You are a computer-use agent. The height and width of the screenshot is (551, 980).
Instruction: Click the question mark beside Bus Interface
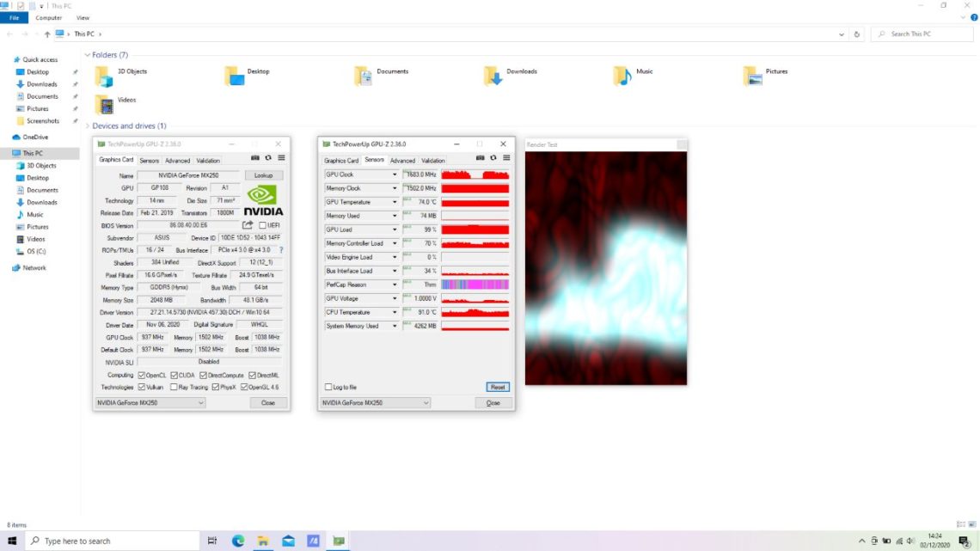281,250
